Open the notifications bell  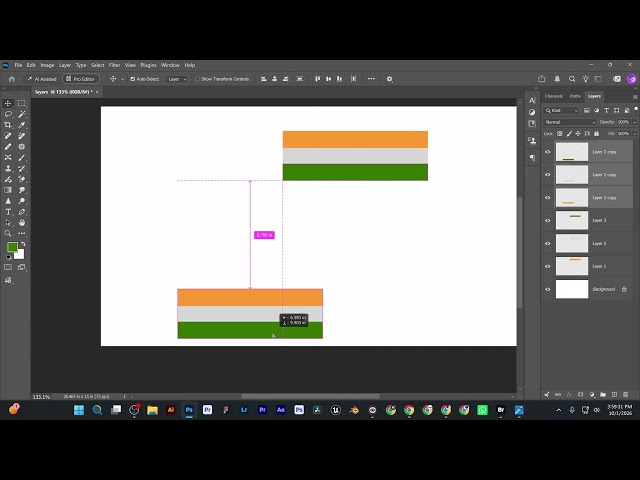click(557, 79)
